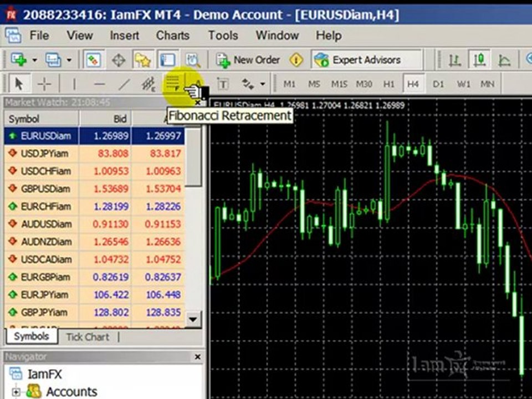Select the H4 timeframe button

pyautogui.click(x=413, y=84)
